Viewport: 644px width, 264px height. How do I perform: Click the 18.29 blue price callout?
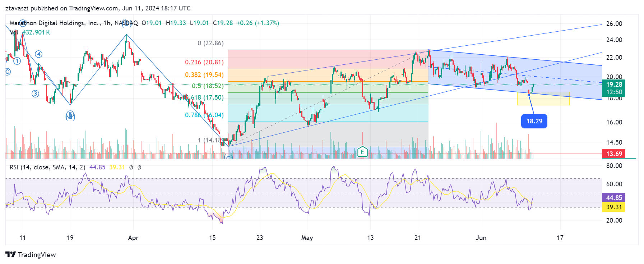[x=534, y=121]
